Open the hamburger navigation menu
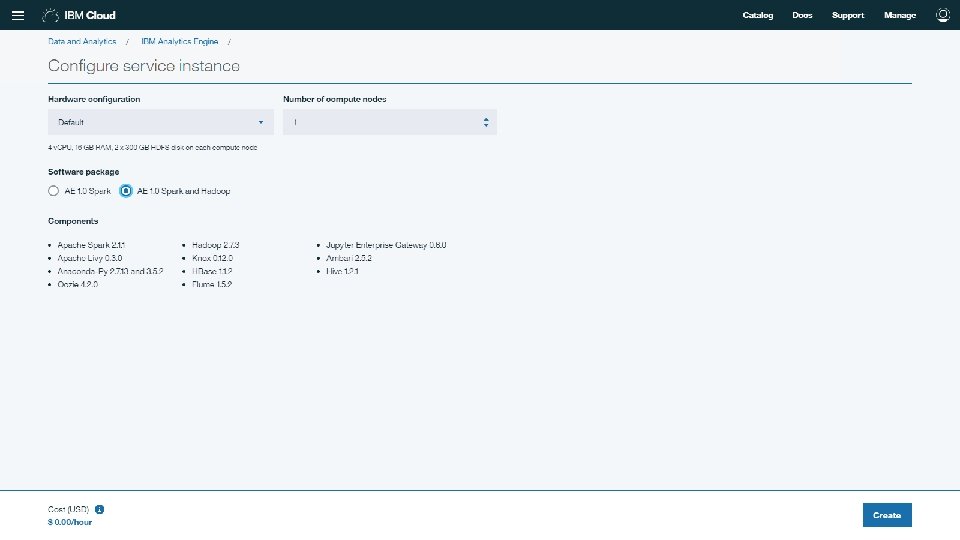Viewport: 960px width, 540px height. (x=18, y=15)
